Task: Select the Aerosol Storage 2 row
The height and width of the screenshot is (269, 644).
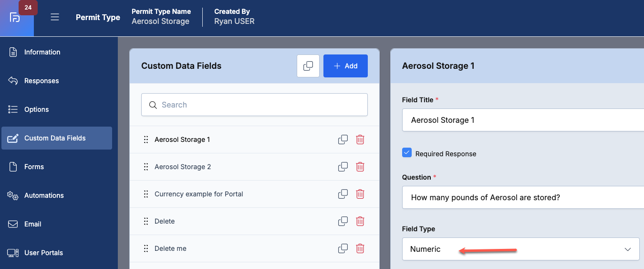Action: coord(254,167)
